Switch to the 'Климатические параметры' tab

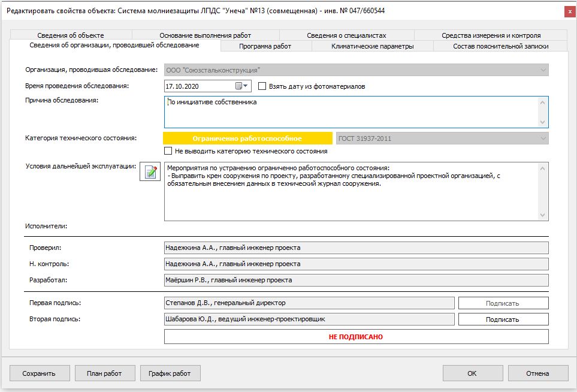tap(373, 46)
